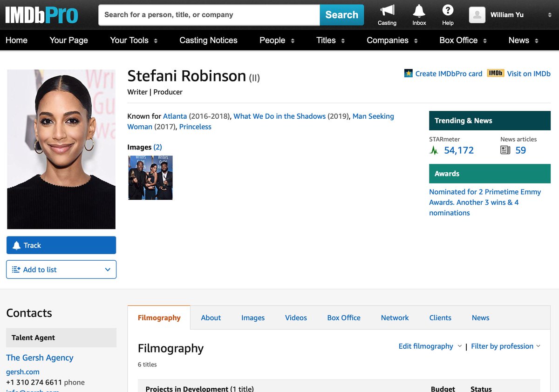Open the Primetime Emmy awards summary link
This screenshot has width=559, height=392.
(x=485, y=202)
